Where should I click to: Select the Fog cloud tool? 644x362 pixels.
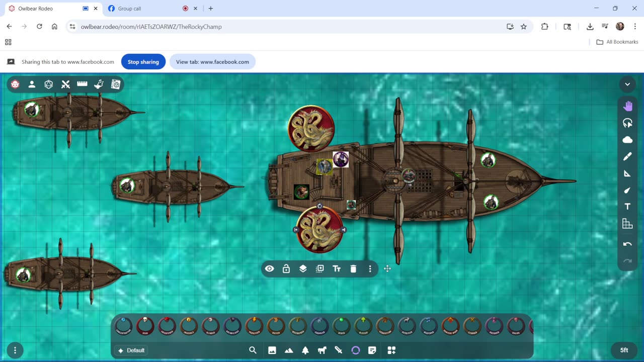[x=627, y=140]
